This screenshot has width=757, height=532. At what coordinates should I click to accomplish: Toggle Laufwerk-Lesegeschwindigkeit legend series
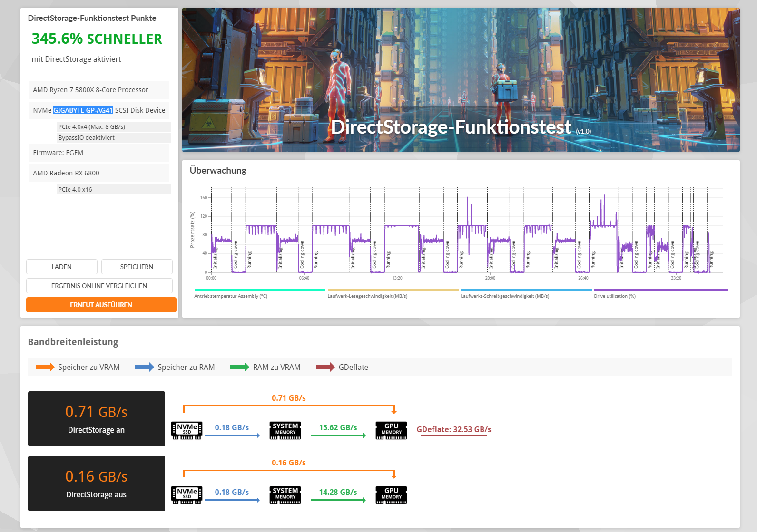pyautogui.click(x=393, y=293)
